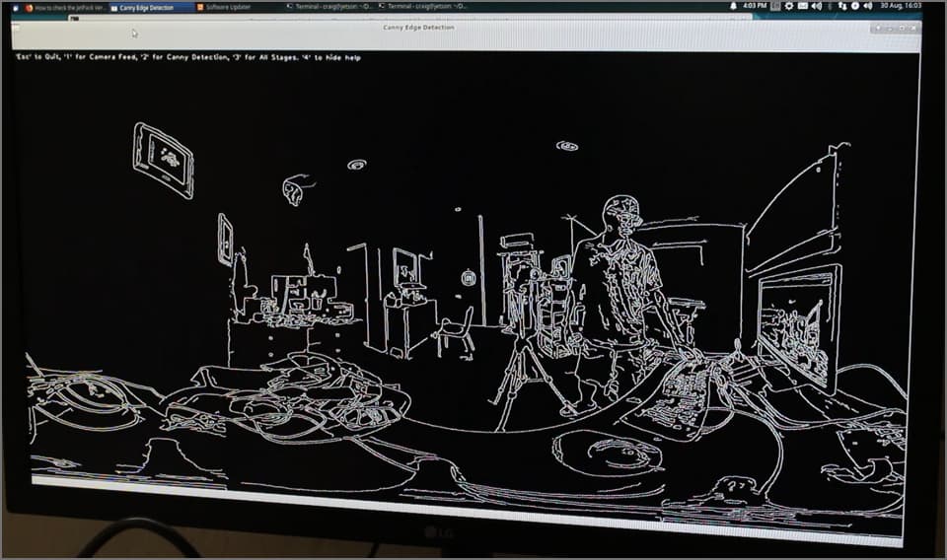The width and height of the screenshot is (947, 560).
Task: Click the Software Updater orange icon
Action: 200,7
